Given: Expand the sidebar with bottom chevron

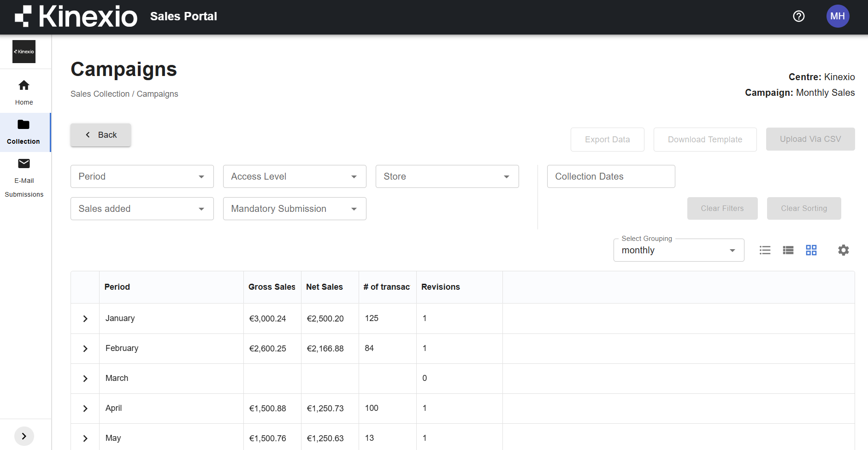Looking at the screenshot, I should pos(24,436).
